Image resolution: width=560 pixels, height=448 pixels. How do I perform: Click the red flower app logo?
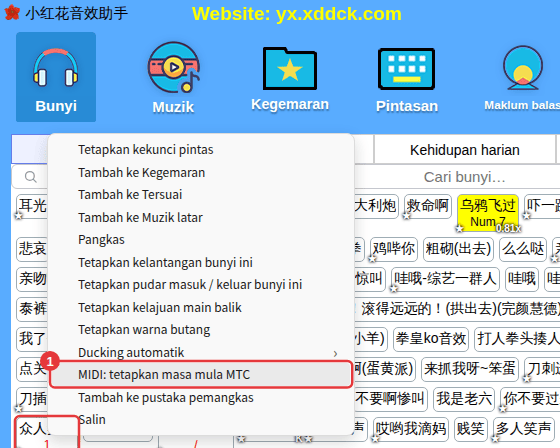pyautogui.click(x=12, y=13)
